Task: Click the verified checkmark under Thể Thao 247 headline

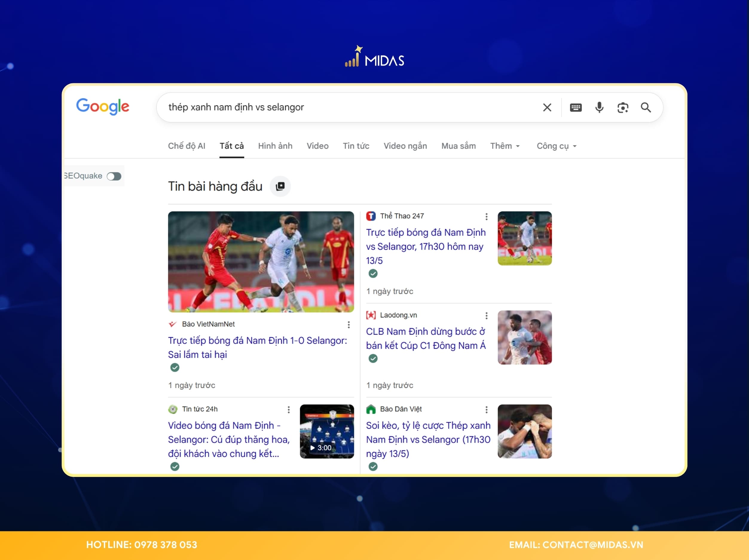Action: click(373, 273)
